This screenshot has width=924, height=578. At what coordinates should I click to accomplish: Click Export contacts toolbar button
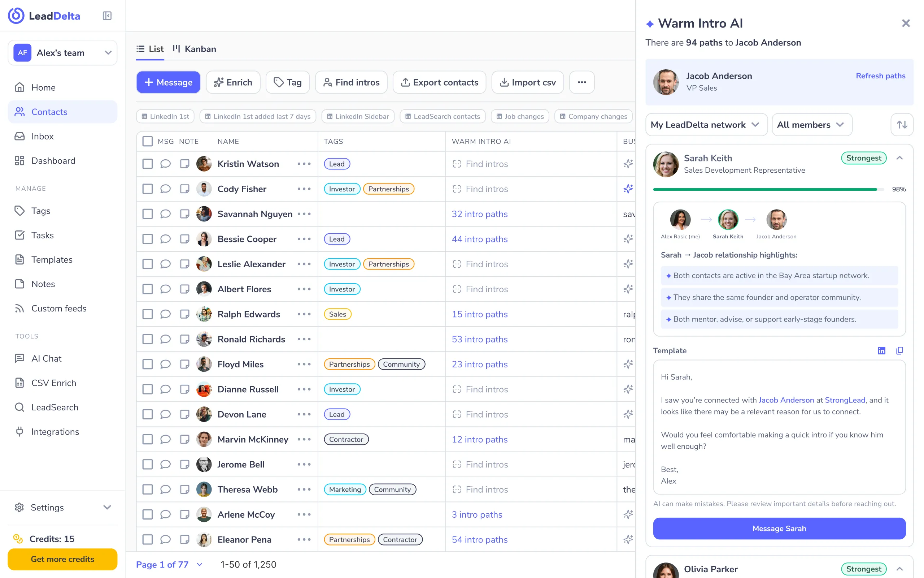(439, 82)
